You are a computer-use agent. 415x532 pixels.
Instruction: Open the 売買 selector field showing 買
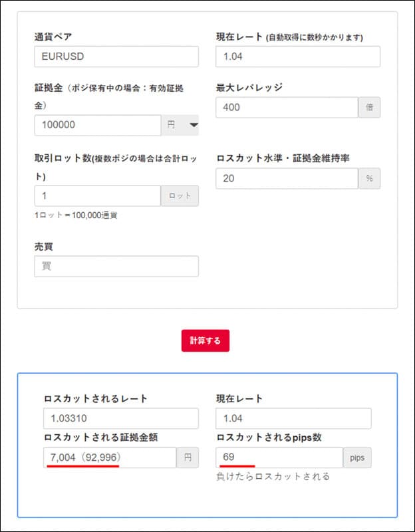pos(116,266)
